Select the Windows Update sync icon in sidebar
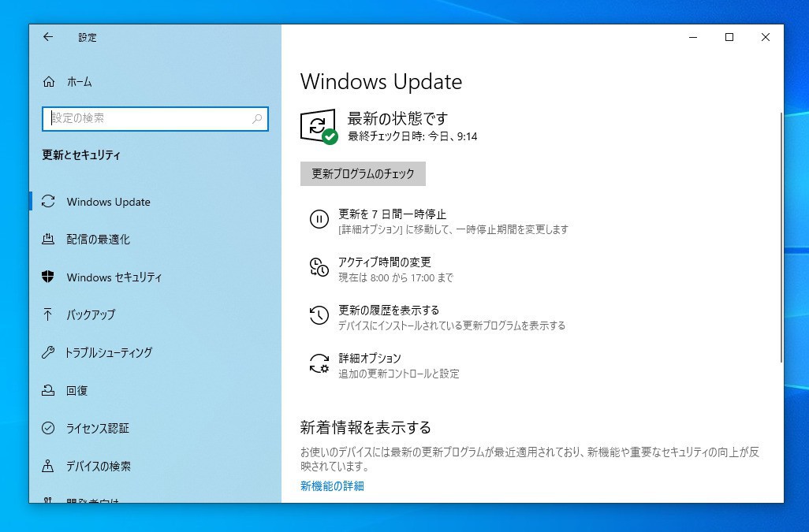809x532 pixels. (x=48, y=202)
